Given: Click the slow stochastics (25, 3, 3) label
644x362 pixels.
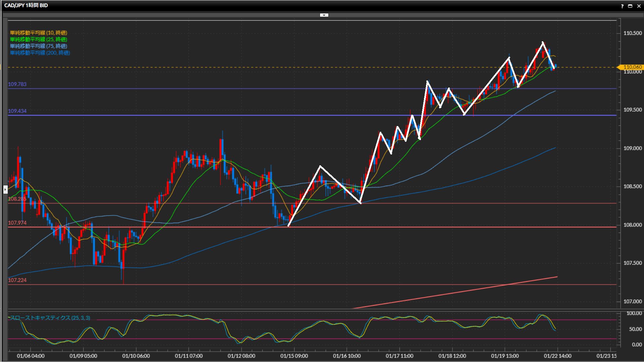Looking at the screenshot, I should click(x=50, y=318).
